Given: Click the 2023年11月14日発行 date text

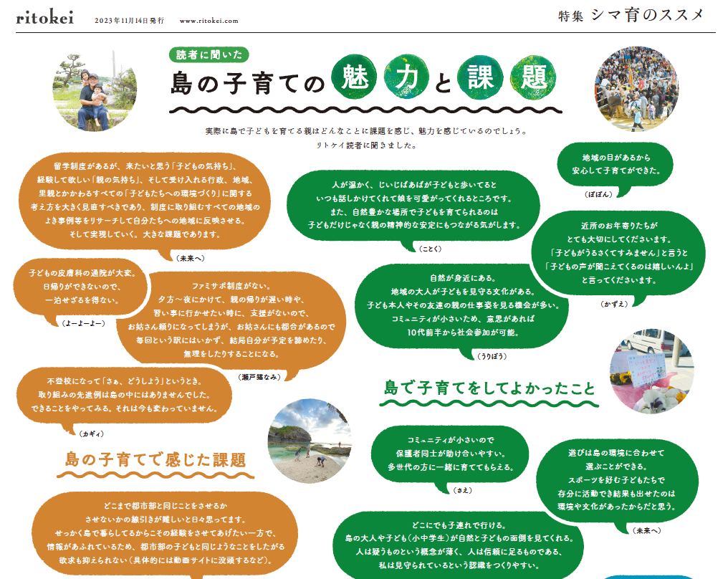Looking at the screenshot, I should (129, 21).
